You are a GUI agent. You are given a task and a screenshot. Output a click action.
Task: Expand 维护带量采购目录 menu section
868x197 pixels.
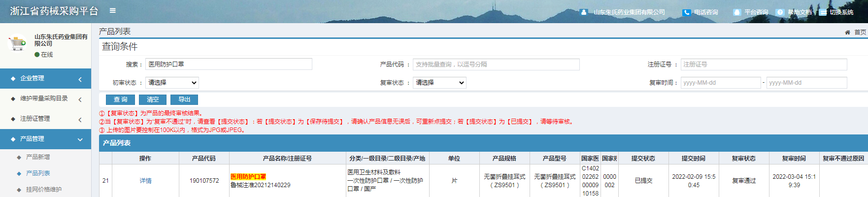click(45, 99)
